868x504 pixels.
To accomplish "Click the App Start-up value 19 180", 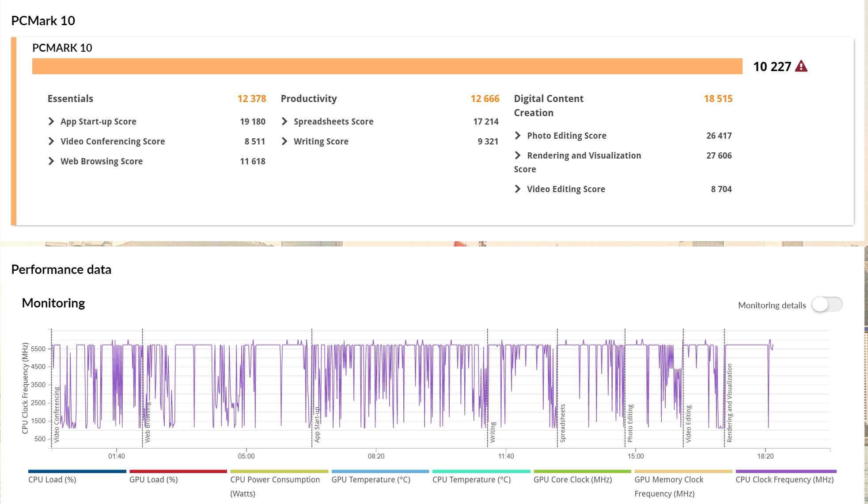I will pos(253,121).
